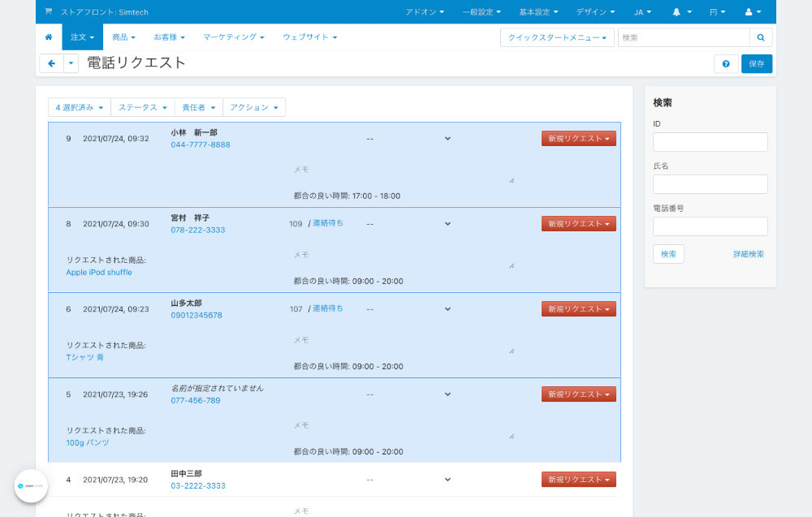This screenshot has width=812, height=517.
Task: Open responsible person selector for request 5
Action: coord(408,394)
